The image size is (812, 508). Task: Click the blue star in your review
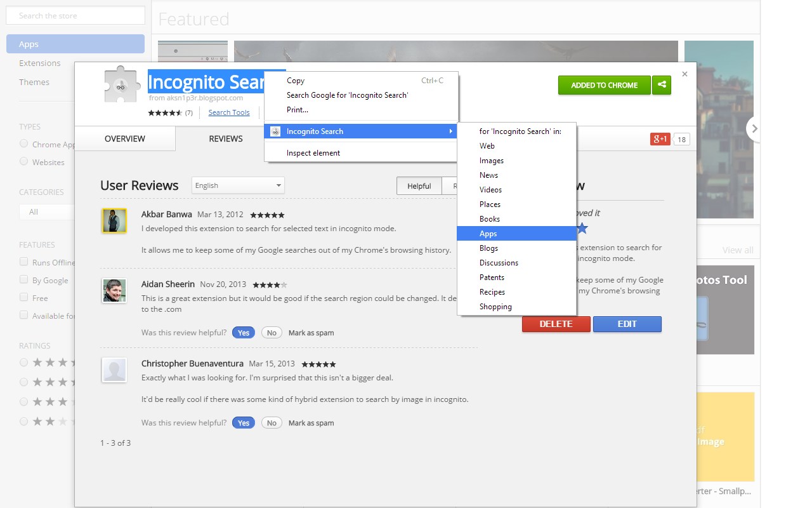tap(582, 228)
